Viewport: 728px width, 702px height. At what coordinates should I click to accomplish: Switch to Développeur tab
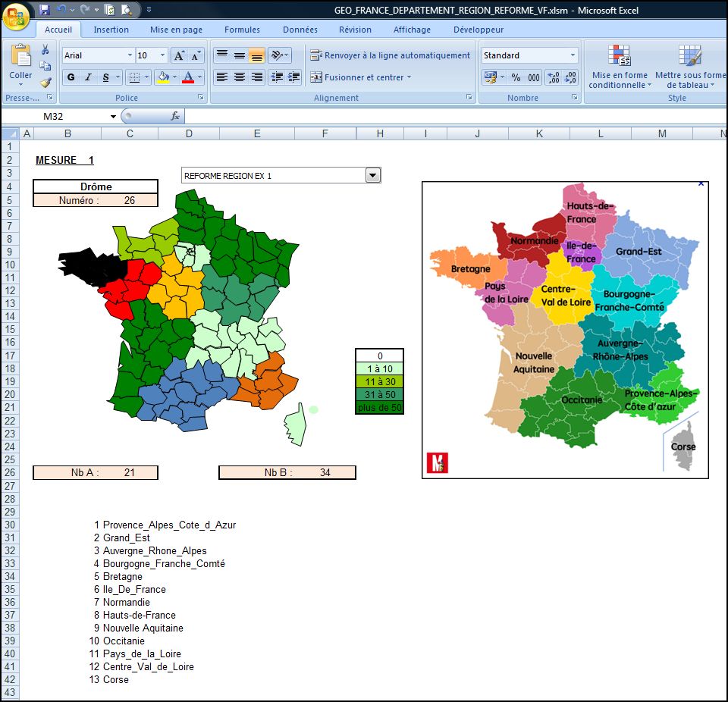pos(479,30)
